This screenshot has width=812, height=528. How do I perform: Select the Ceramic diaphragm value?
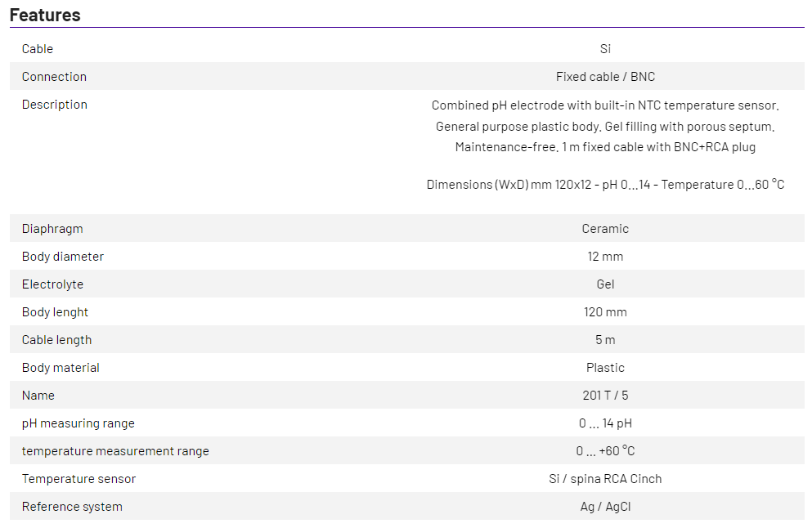[x=605, y=229]
